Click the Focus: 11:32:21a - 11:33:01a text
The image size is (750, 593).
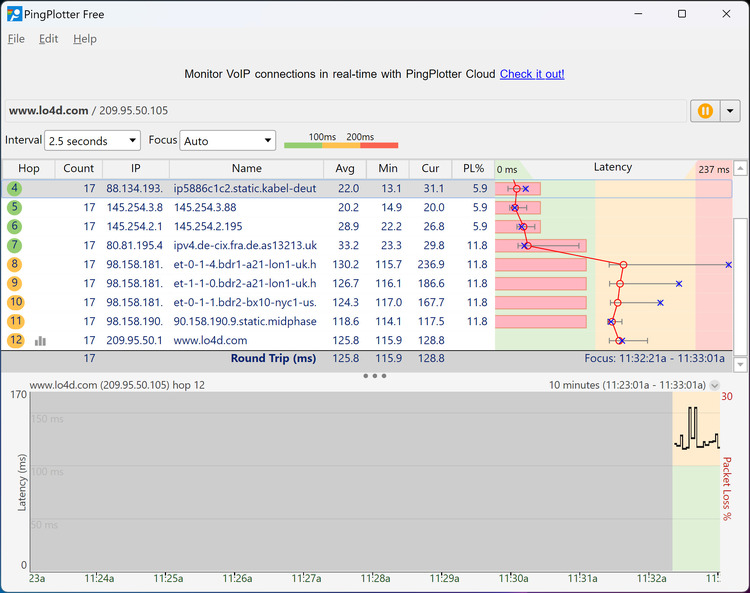tap(654, 358)
